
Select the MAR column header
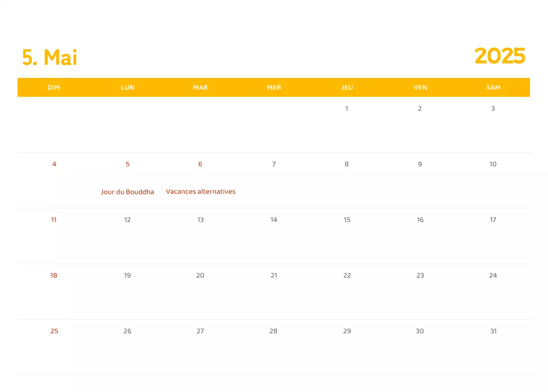tap(200, 87)
